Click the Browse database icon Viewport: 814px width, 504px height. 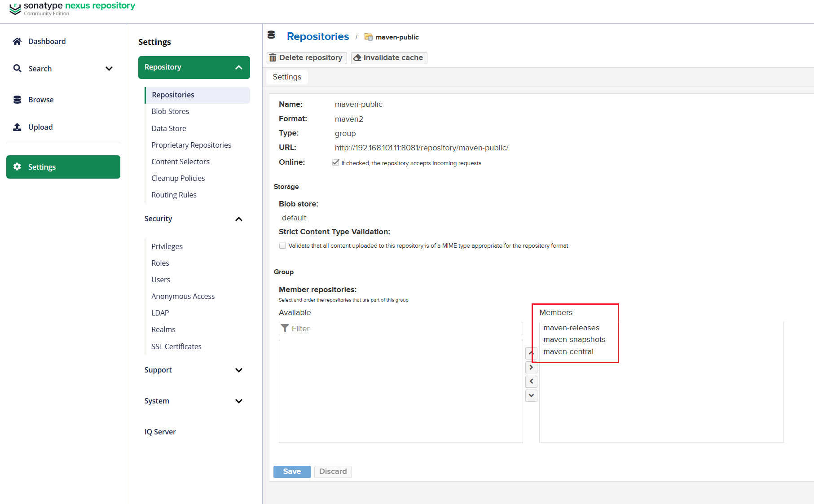pyautogui.click(x=17, y=100)
